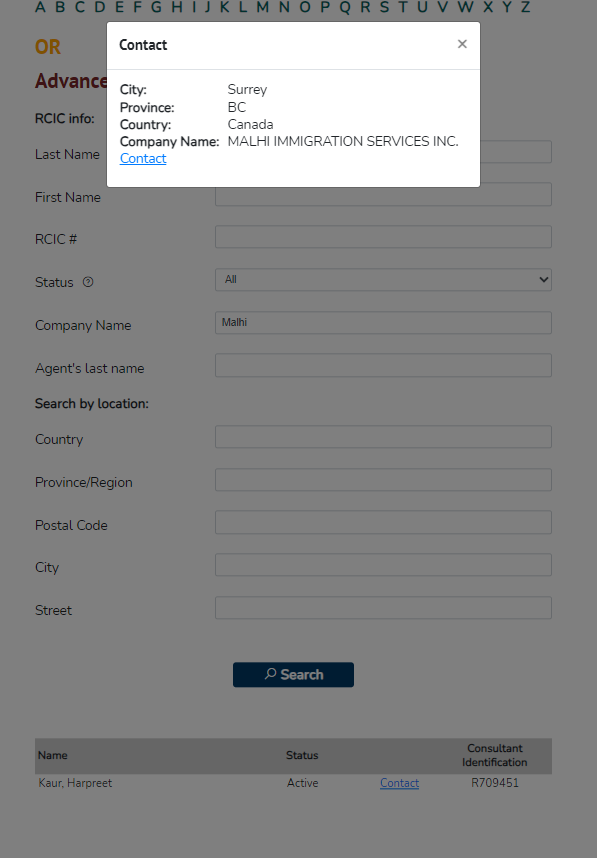Click the RCIC # input field

pos(383,237)
